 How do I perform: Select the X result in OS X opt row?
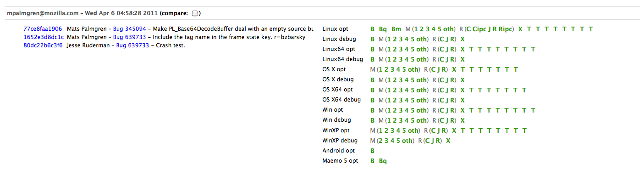click(x=454, y=70)
